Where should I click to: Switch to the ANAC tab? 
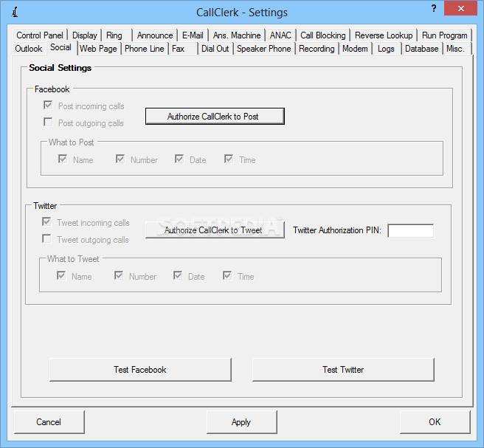pos(280,35)
